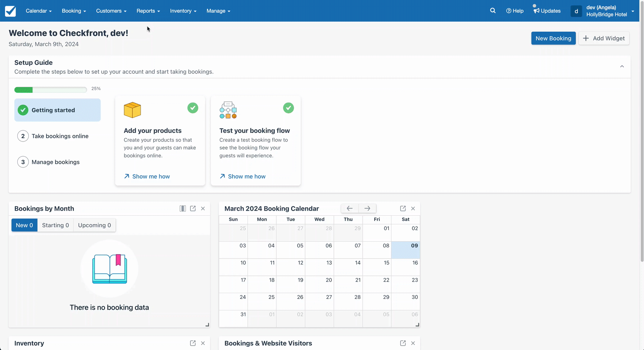Open Show me how for Add your products
This screenshot has height=350, width=644.
tap(147, 176)
